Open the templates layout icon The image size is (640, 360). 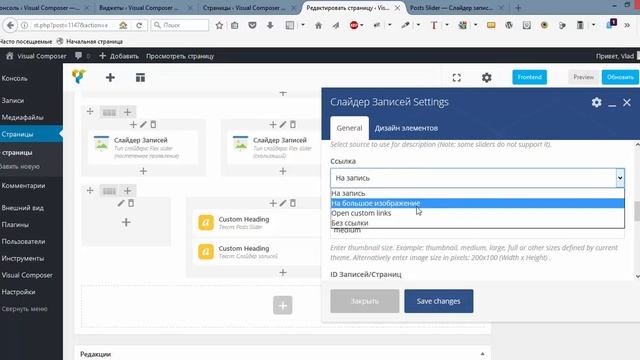click(140, 78)
